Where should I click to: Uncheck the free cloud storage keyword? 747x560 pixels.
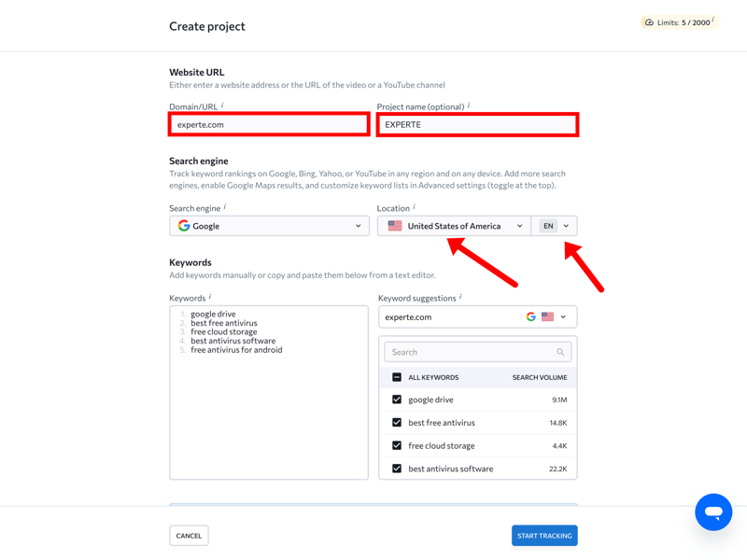point(397,446)
